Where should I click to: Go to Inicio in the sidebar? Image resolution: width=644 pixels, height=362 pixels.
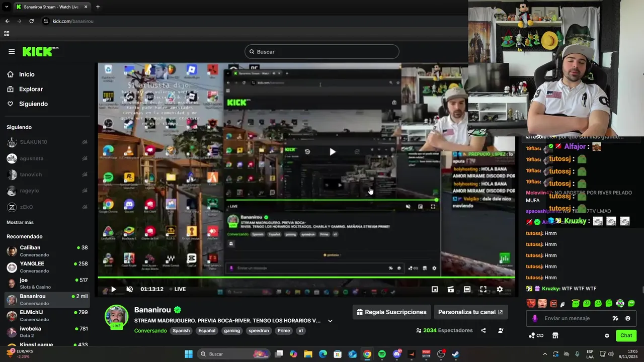coord(27,74)
